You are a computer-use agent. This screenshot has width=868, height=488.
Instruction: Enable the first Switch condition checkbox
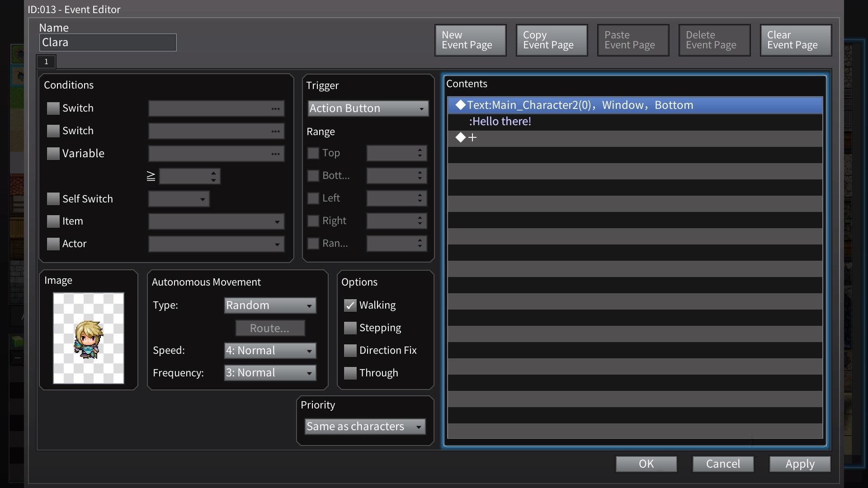tap(53, 108)
